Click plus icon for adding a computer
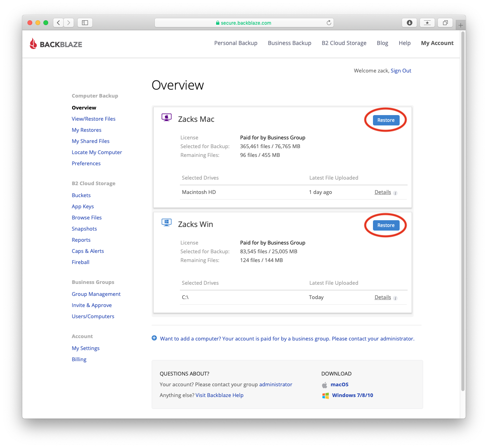 154,338
